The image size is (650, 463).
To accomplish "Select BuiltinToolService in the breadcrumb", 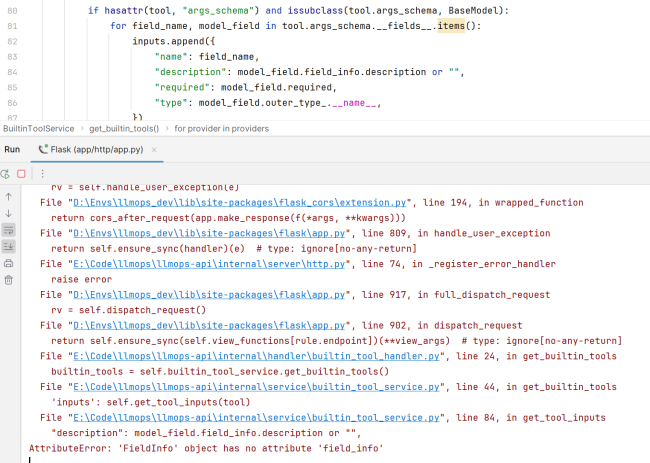I will point(38,128).
